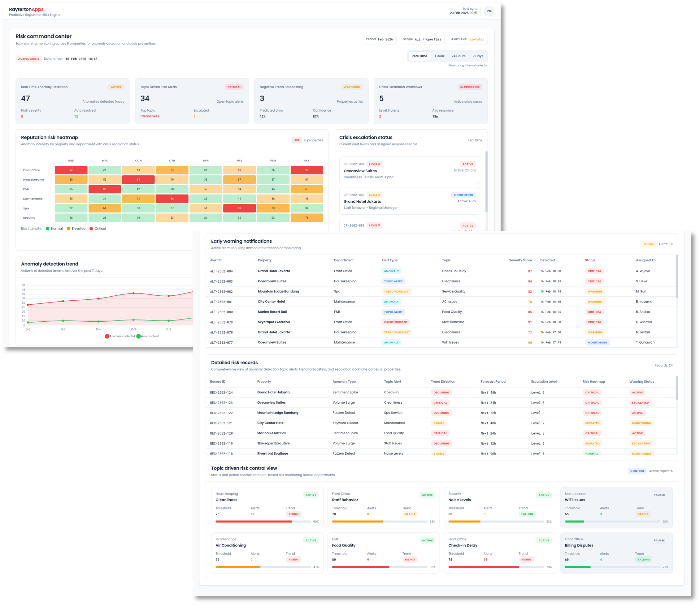Click the RaytertonApps logo

(x=26, y=10)
